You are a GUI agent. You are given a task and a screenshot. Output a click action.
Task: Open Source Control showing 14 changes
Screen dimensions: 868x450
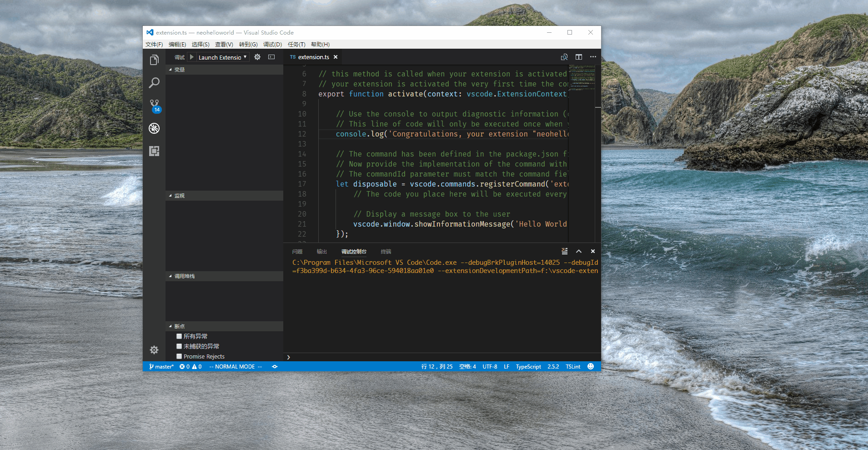154,103
